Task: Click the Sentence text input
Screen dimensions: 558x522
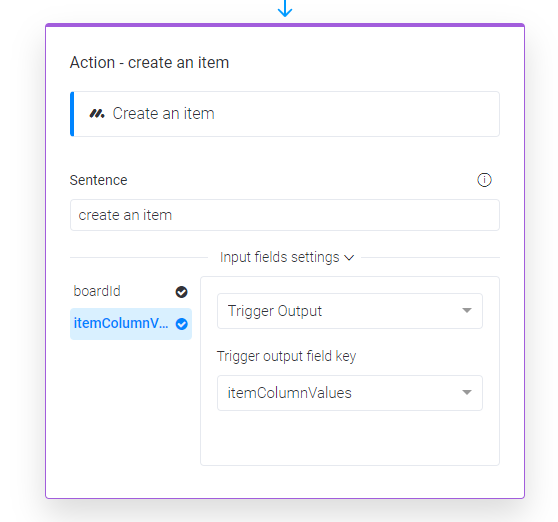Action: (285, 215)
